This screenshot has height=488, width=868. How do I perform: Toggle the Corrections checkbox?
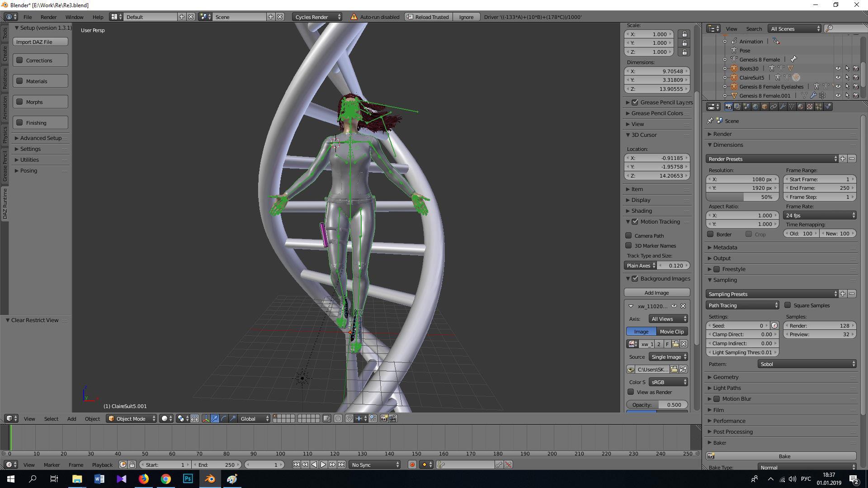click(x=20, y=60)
